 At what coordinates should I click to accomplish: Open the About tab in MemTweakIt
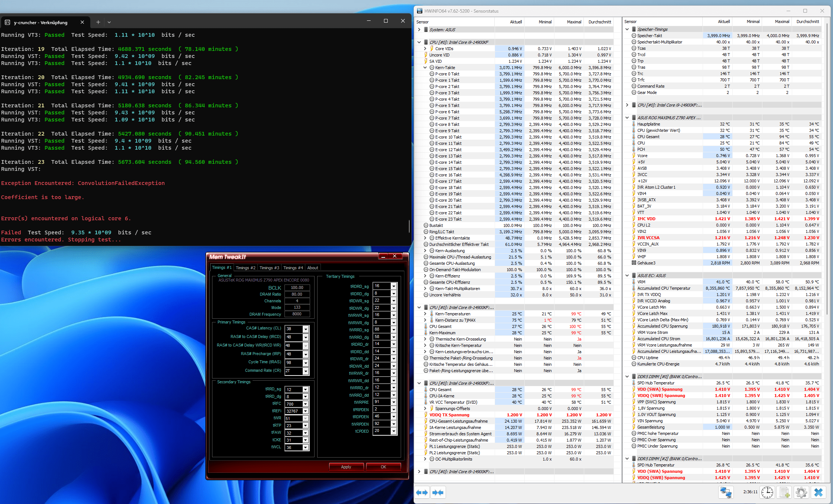(x=312, y=268)
